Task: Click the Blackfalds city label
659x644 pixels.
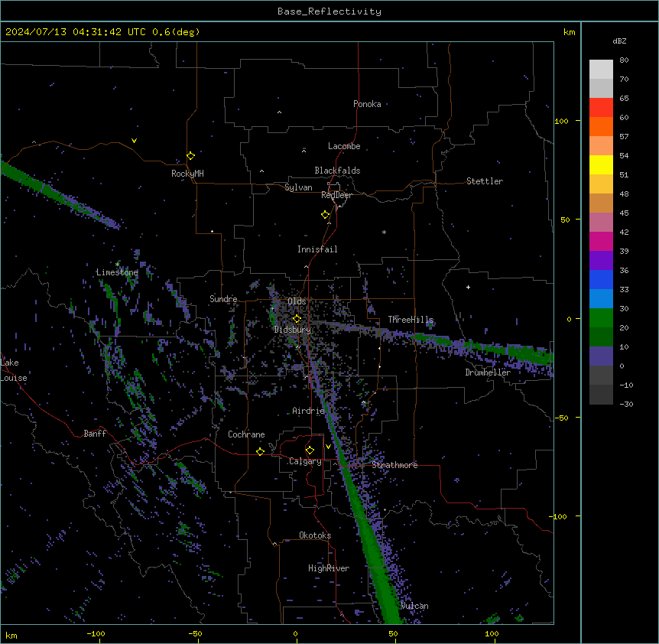Action: pyautogui.click(x=337, y=171)
